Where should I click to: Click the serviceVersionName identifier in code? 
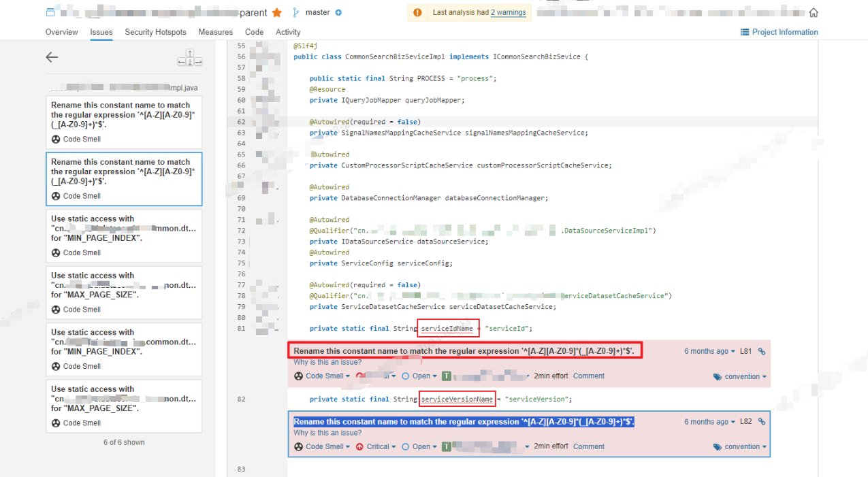457,399
